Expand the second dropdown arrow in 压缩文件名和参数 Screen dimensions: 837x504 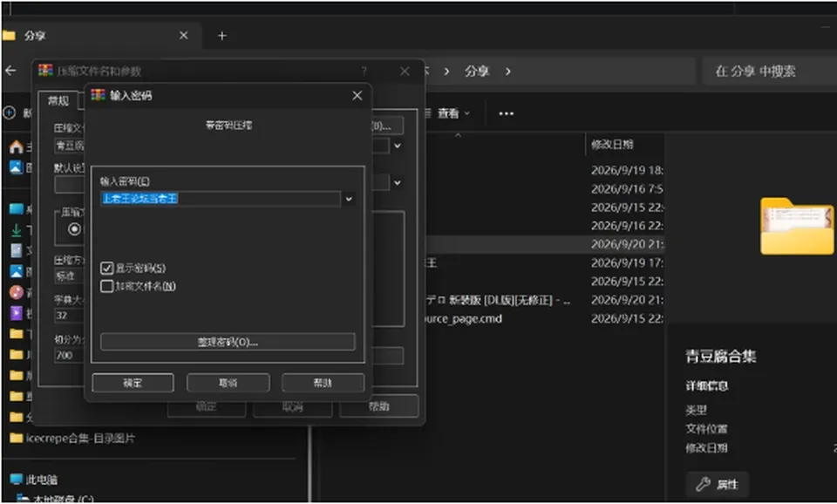[398, 182]
